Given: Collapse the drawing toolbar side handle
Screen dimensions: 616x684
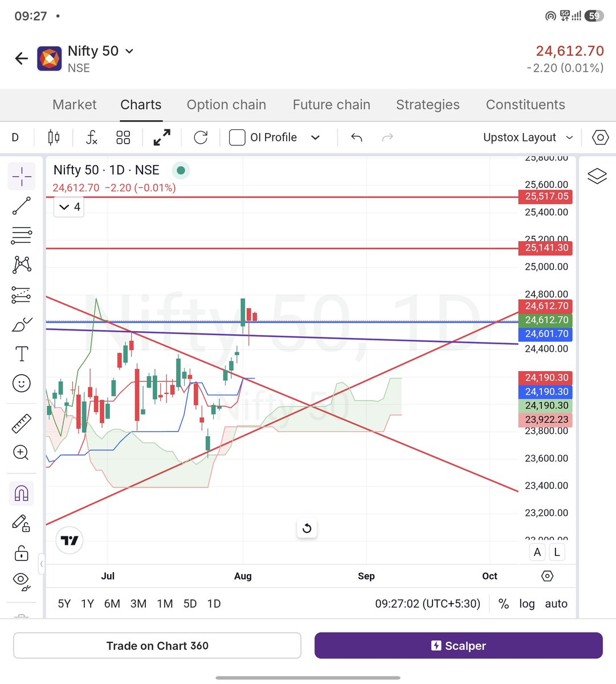Looking at the screenshot, I should coord(42,564).
